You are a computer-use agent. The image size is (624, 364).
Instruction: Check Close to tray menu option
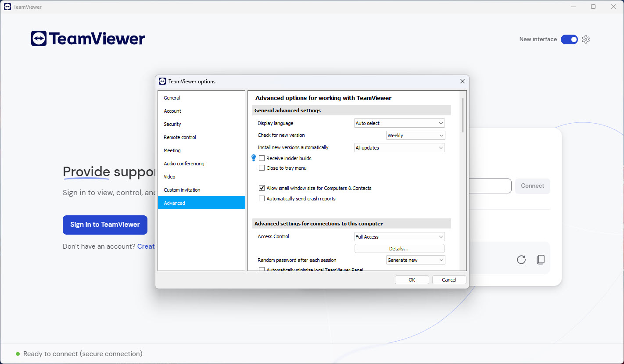262,168
